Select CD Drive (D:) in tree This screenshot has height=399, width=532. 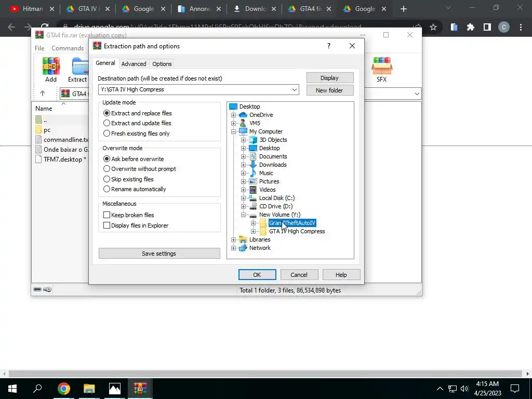[x=275, y=206]
